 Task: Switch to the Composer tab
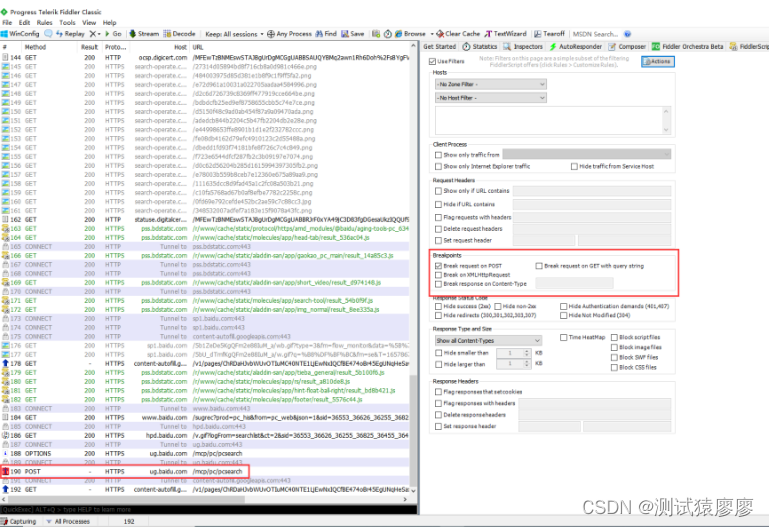pos(627,47)
